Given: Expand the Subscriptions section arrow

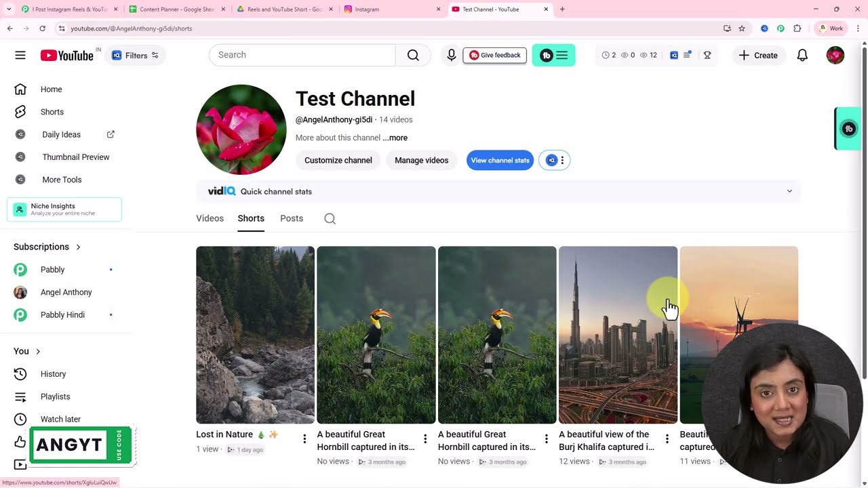Looking at the screenshot, I should pos(78,247).
